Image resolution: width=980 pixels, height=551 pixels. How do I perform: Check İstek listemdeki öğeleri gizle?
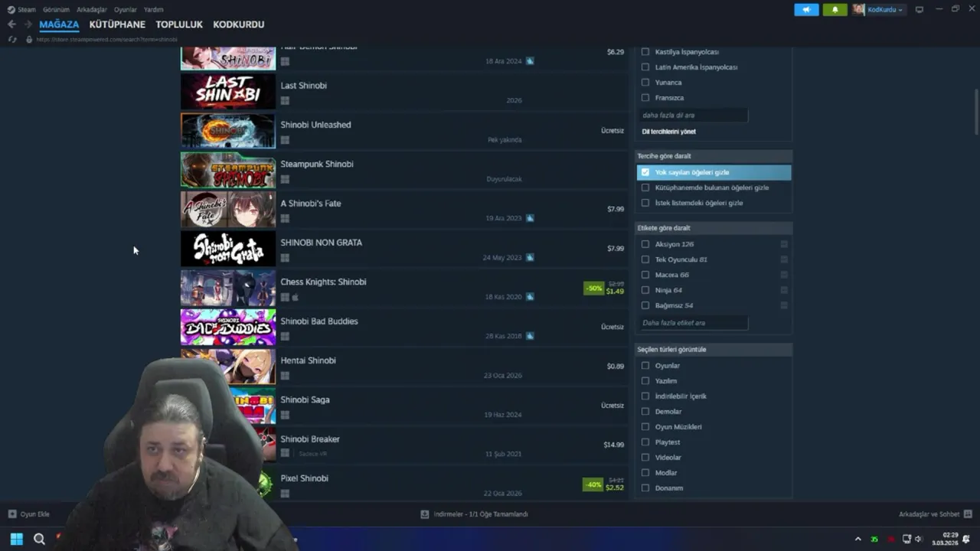[645, 203]
